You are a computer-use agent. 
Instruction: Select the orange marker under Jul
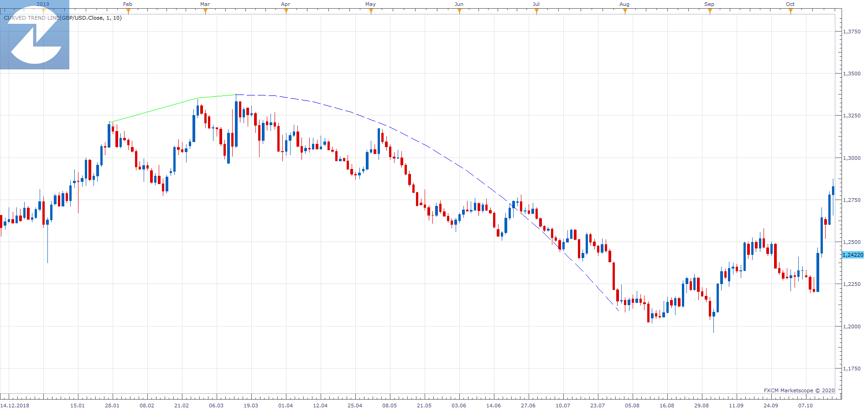pyautogui.click(x=536, y=11)
